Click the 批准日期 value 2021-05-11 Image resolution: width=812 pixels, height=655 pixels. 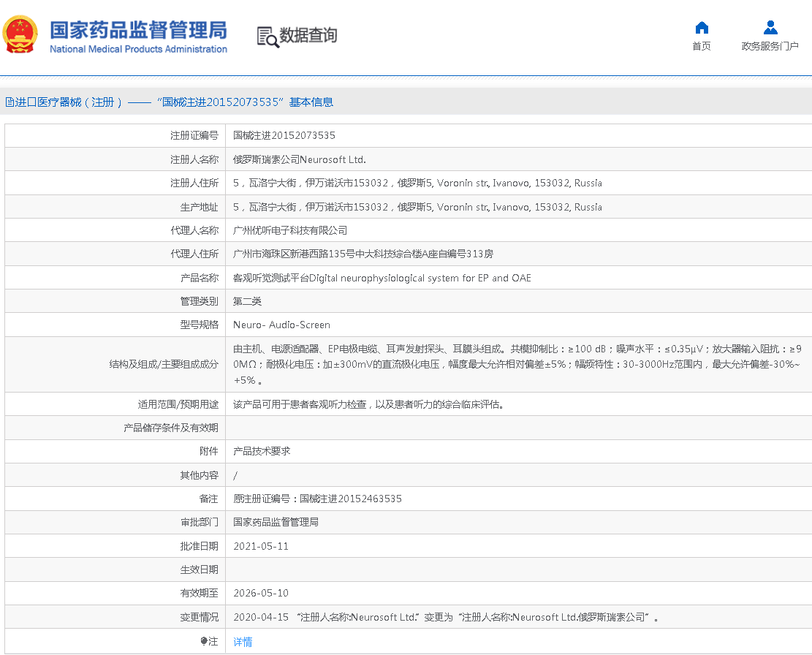262,546
